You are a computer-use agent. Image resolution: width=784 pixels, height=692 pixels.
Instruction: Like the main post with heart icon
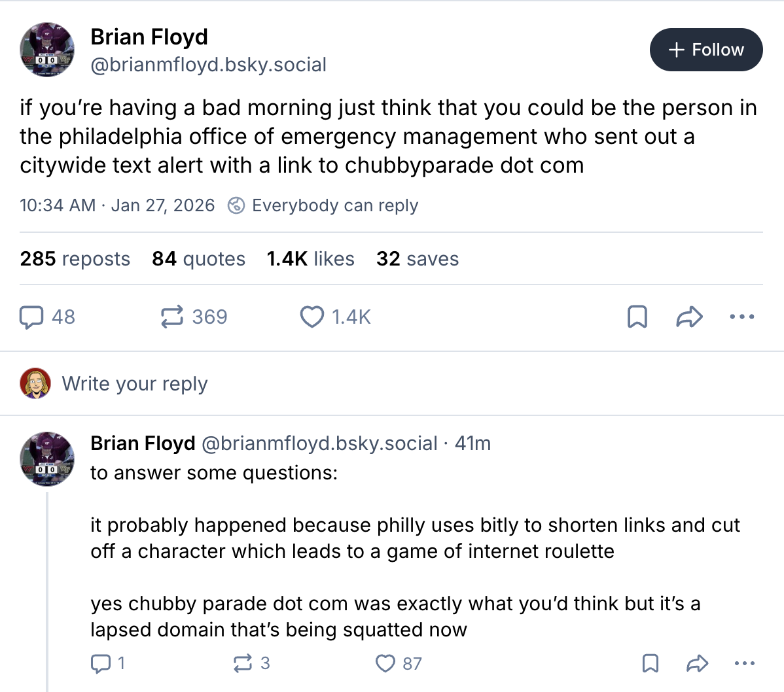pos(312,317)
